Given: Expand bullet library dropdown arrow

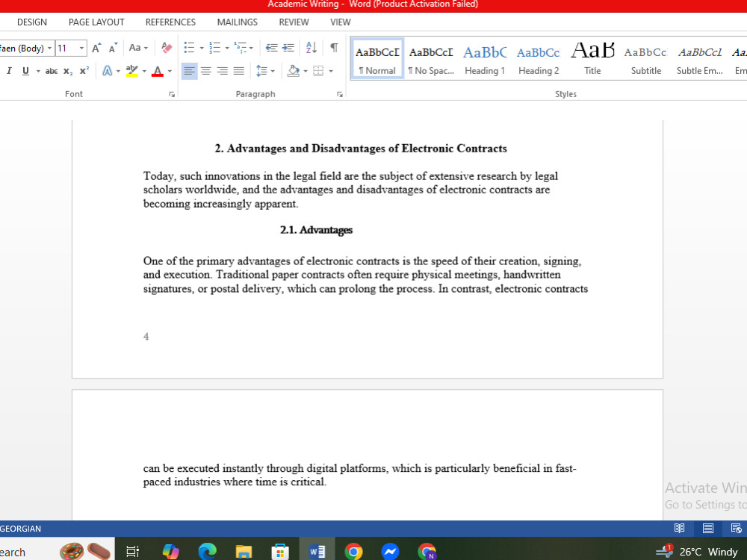Looking at the screenshot, I should coord(202,48).
